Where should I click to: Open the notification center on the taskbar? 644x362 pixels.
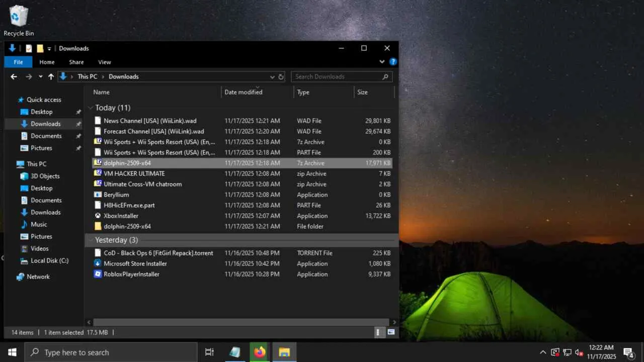(x=628, y=352)
